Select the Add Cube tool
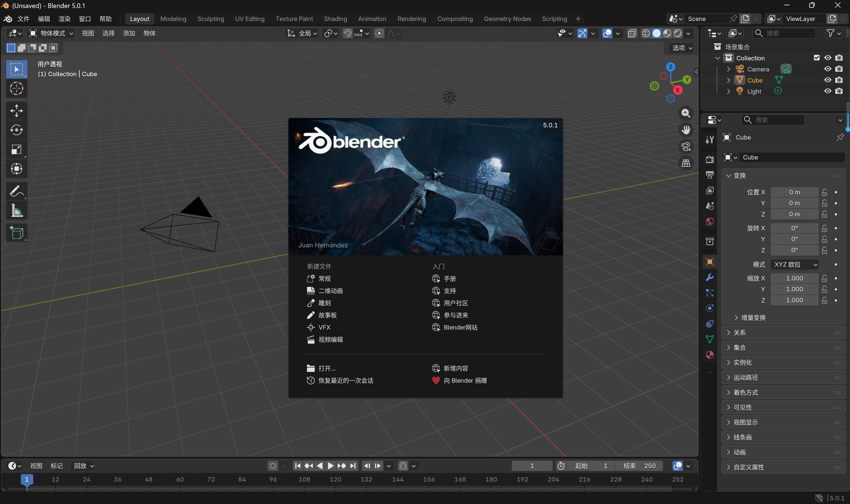The height and width of the screenshot is (504, 850). point(16,233)
